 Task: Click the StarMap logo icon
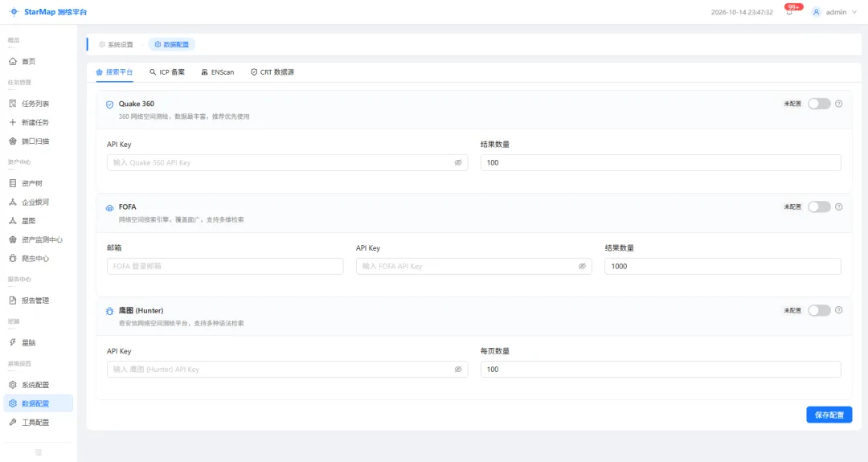pos(14,11)
